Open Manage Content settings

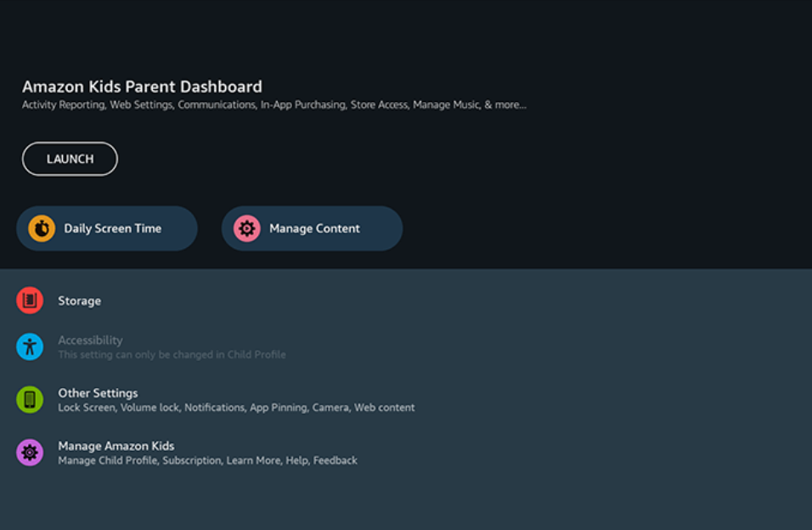point(312,228)
